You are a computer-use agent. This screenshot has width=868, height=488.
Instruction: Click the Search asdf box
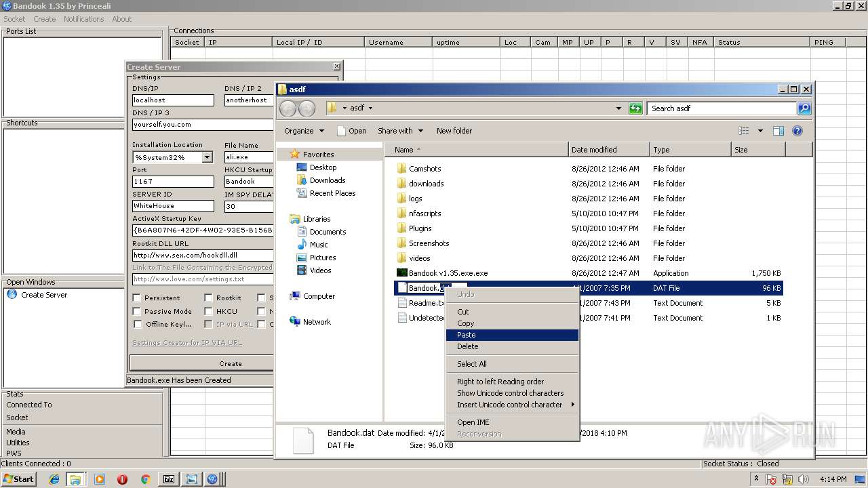coord(722,108)
